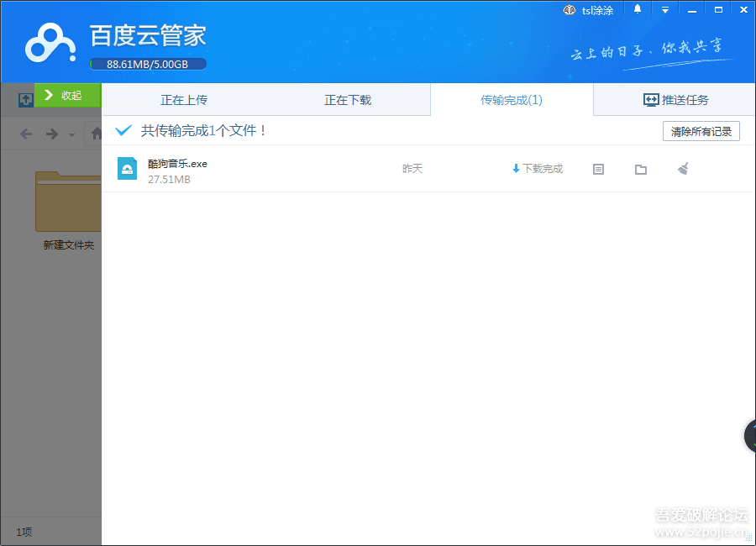Open the user avatar icon beside tsl涂涂
Image resolution: width=756 pixels, height=546 pixels.
(570, 10)
